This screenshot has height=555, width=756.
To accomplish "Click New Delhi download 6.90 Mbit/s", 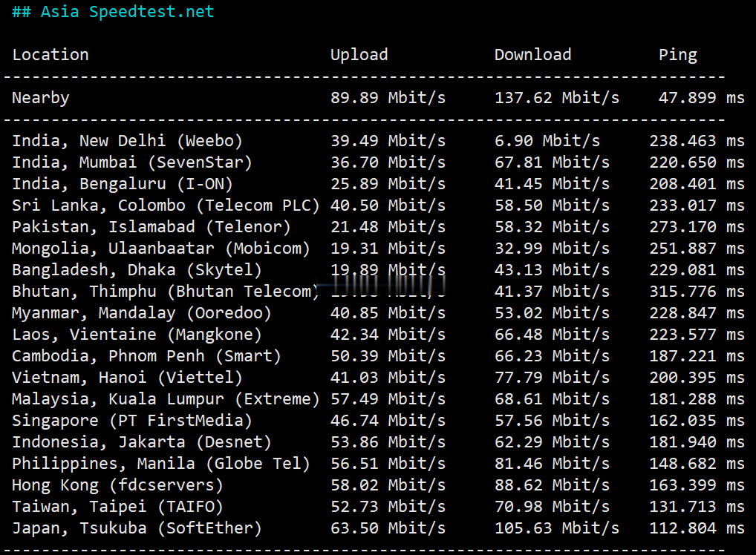I will pyautogui.click(x=547, y=141).
